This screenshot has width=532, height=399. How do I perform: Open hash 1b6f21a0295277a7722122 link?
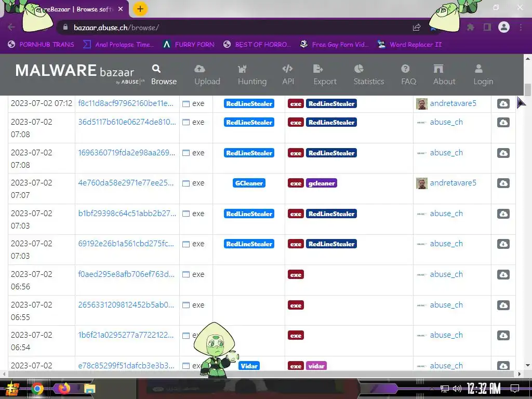126,335
